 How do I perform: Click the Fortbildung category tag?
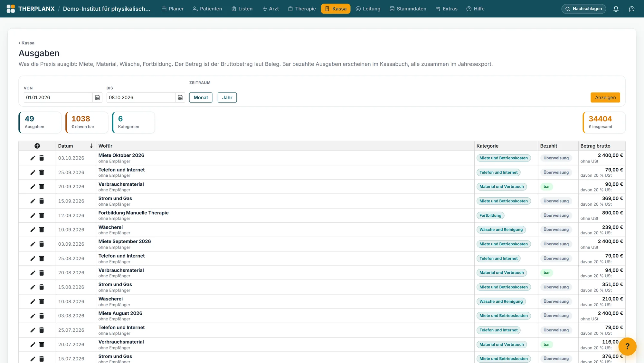click(490, 215)
